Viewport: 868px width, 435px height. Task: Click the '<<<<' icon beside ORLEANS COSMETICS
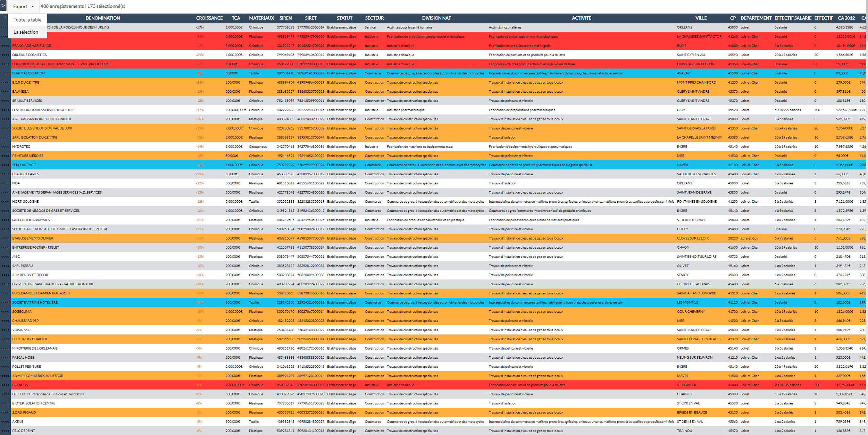(5, 55)
